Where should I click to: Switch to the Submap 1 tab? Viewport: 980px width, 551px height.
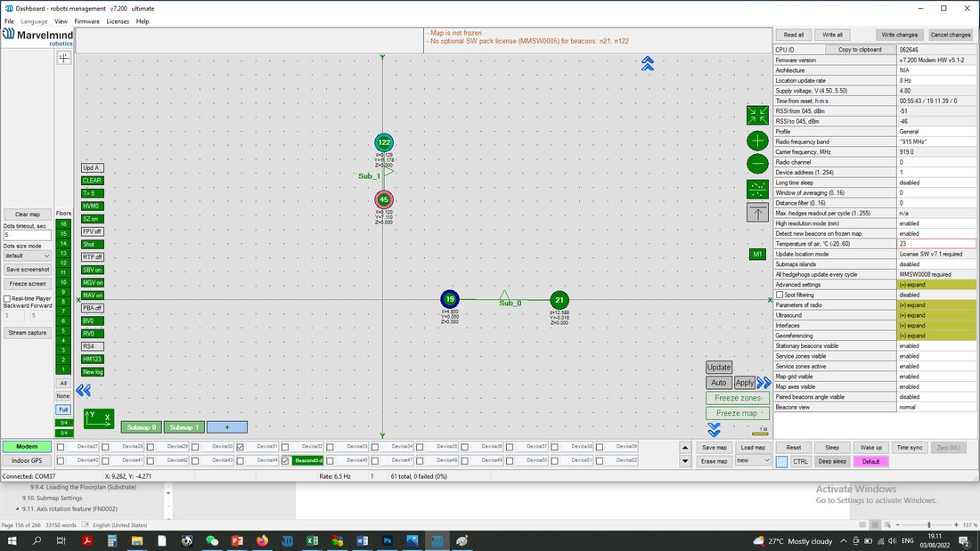tap(184, 427)
